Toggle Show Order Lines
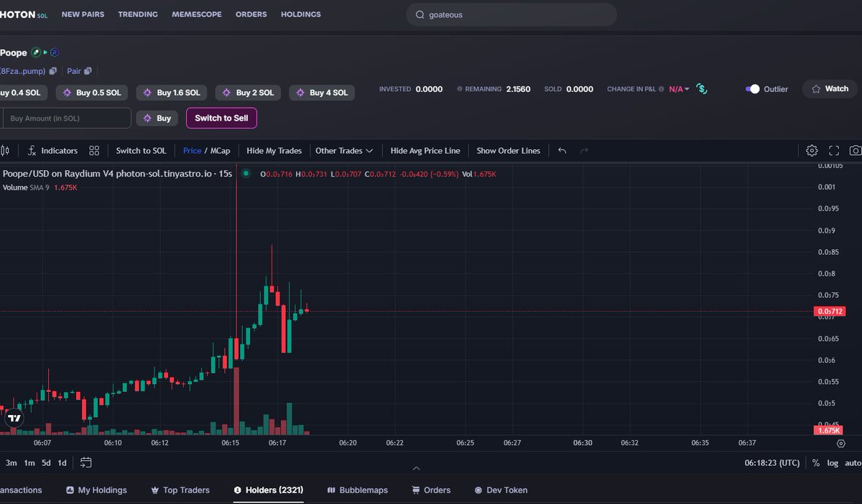This screenshot has width=862, height=504. pos(508,151)
